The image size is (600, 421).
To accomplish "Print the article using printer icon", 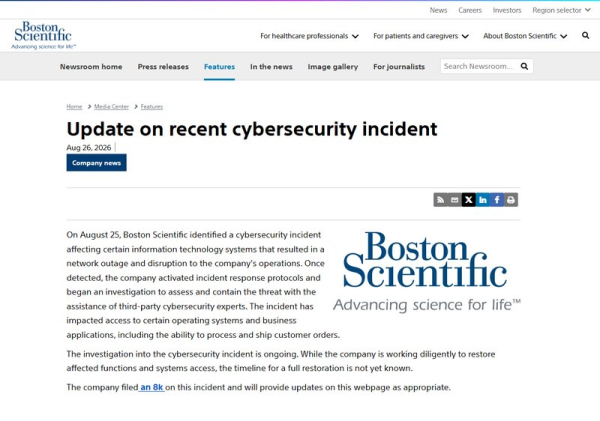I will point(511,200).
